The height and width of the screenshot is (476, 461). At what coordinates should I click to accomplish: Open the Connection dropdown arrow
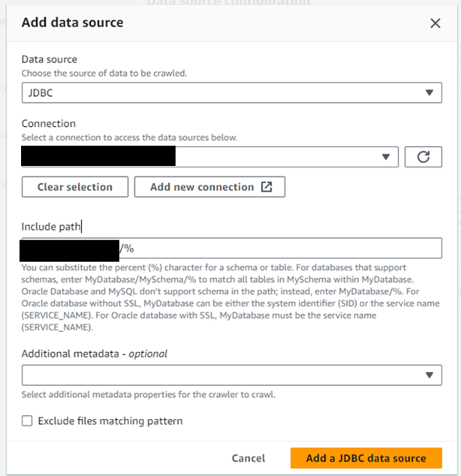pyautogui.click(x=386, y=157)
